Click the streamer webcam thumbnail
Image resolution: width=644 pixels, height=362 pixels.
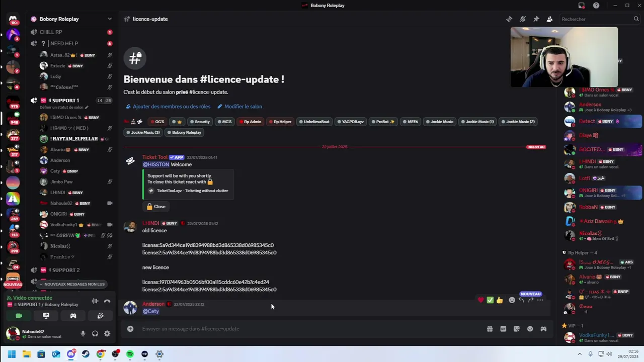click(x=564, y=57)
